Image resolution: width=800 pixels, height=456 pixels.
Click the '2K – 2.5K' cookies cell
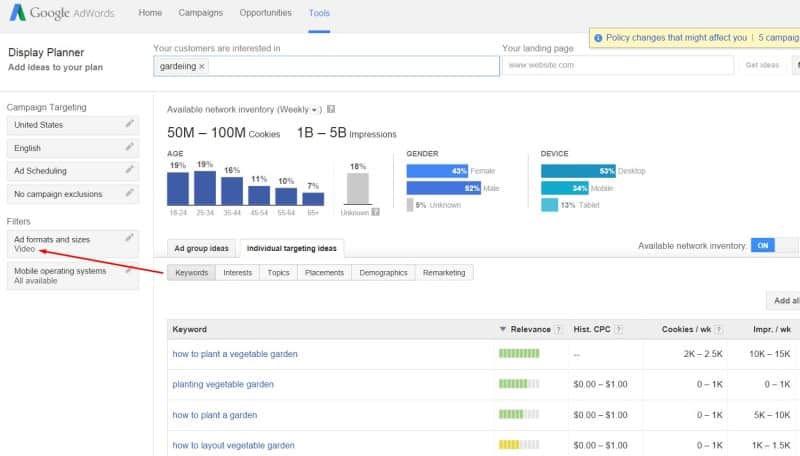[703, 353]
